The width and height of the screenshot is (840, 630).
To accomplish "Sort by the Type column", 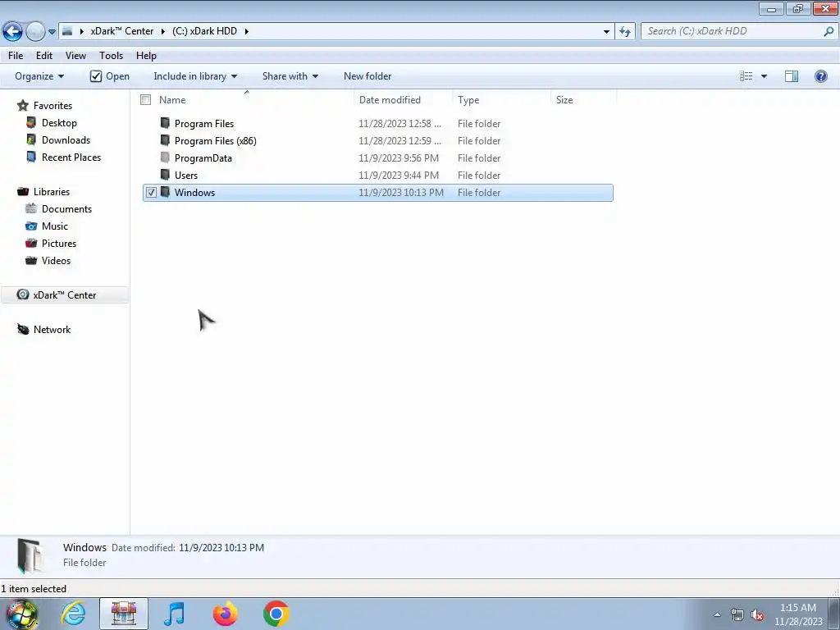I will [x=468, y=99].
